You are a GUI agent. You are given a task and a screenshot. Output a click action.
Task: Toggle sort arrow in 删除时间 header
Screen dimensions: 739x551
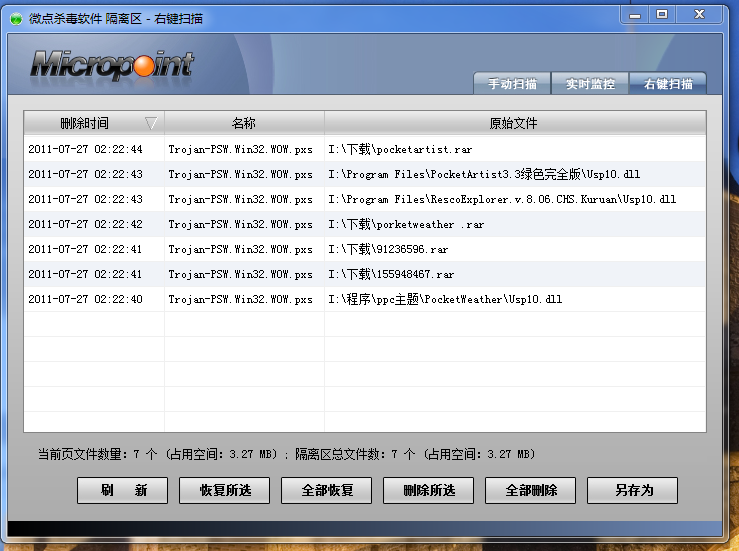click(151, 123)
